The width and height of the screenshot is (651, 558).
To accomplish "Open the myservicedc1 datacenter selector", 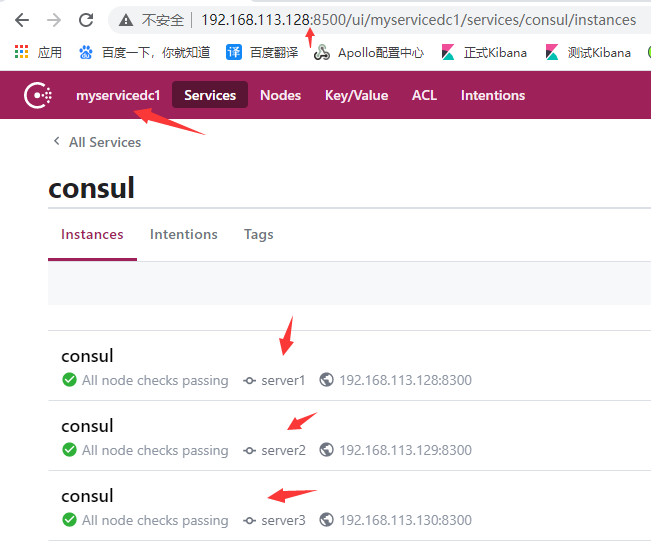I will pos(118,95).
